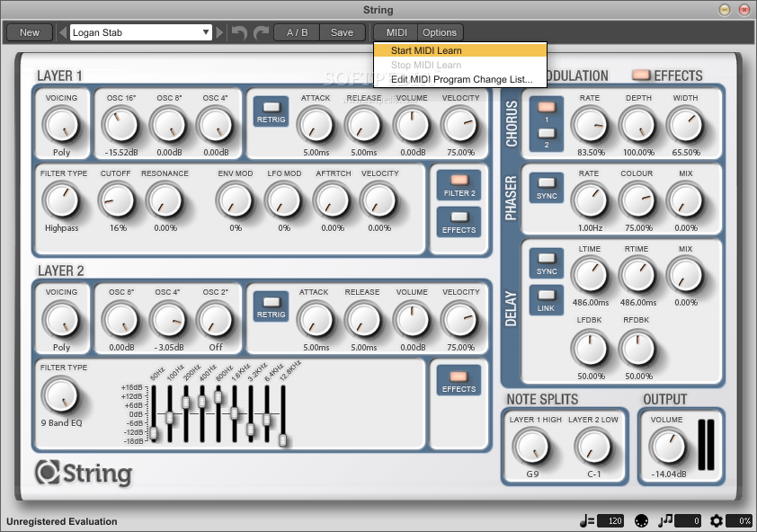
Task: Click the A / B compare button
Action: [297, 32]
